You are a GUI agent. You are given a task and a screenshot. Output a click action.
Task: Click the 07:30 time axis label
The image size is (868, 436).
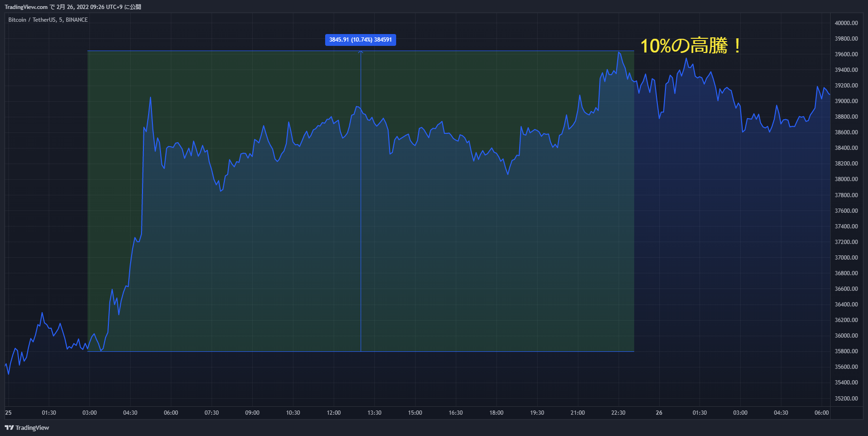click(x=212, y=413)
